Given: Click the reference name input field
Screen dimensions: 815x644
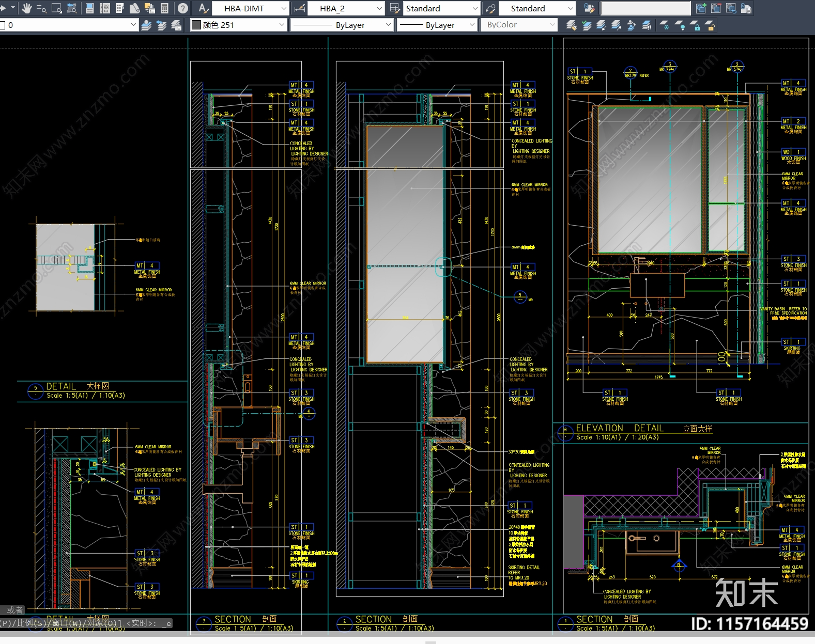Looking at the screenshot, I should click(645, 8).
